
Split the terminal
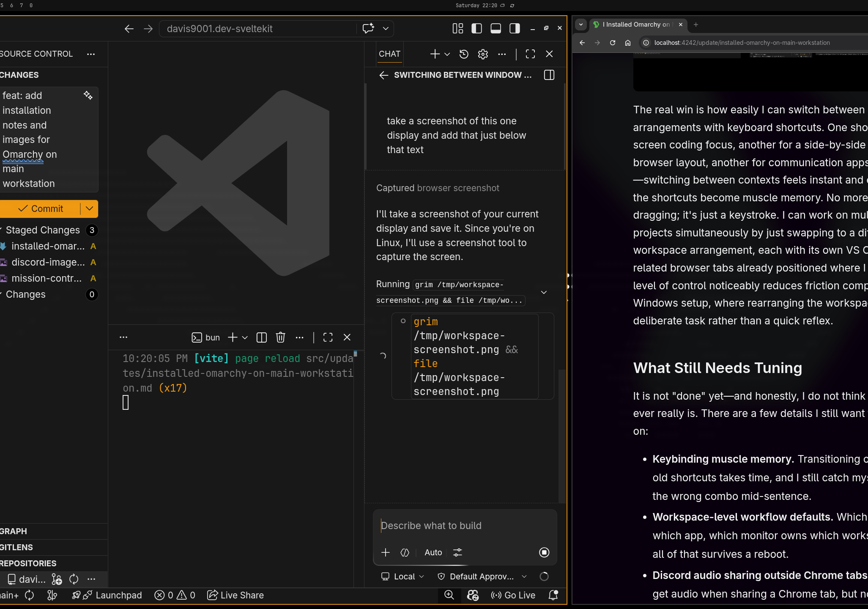(262, 337)
